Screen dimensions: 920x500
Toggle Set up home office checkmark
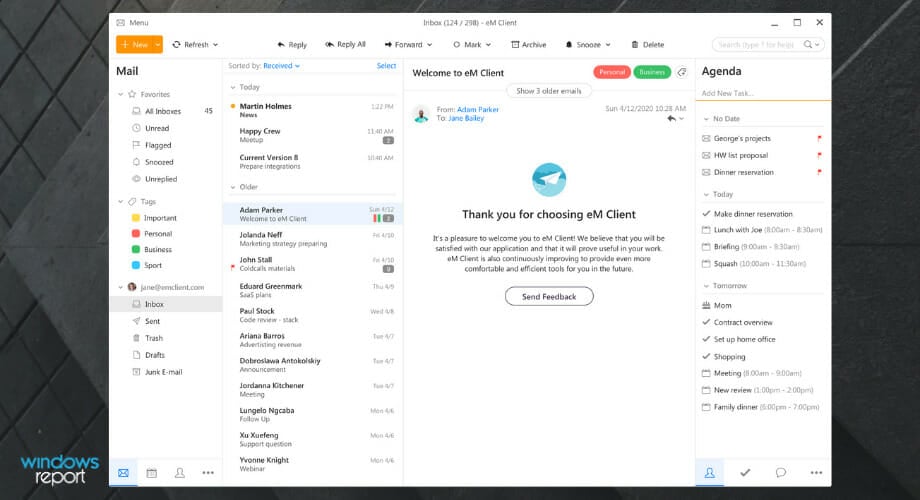pos(706,339)
